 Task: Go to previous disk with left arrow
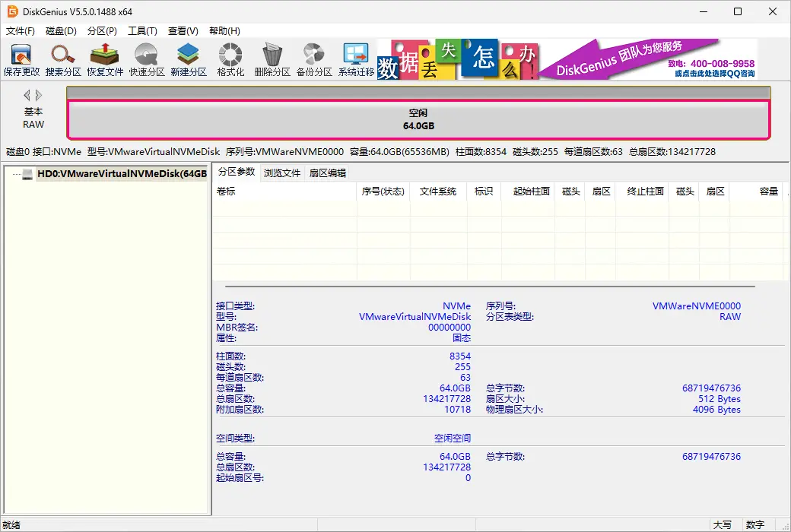[x=27, y=95]
